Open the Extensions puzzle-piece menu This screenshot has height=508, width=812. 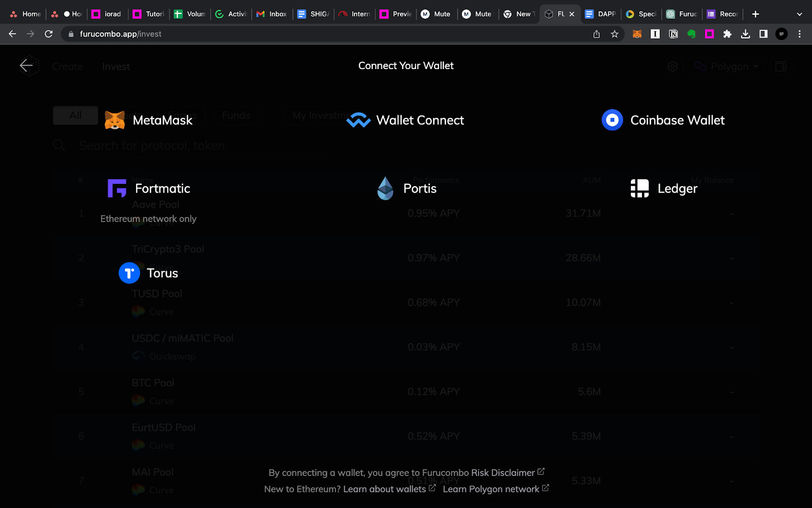click(727, 34)
